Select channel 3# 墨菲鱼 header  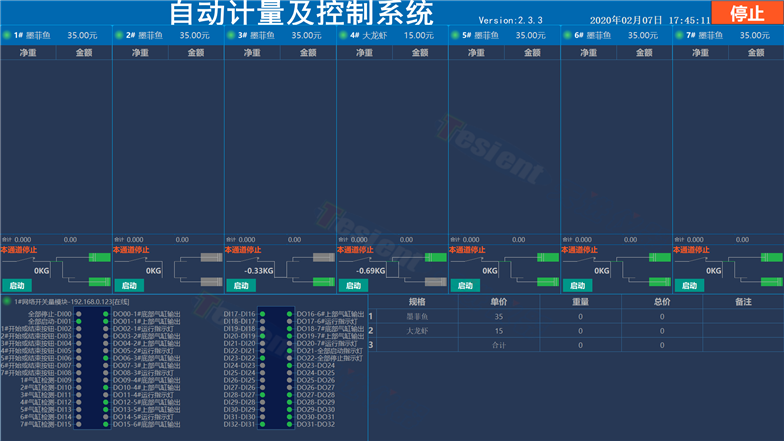[x=280, y=35]
